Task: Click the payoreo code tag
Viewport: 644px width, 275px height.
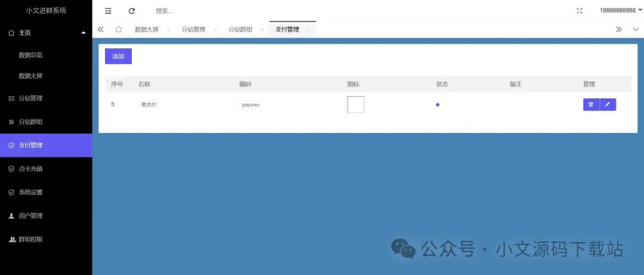Action: [250, 105]
